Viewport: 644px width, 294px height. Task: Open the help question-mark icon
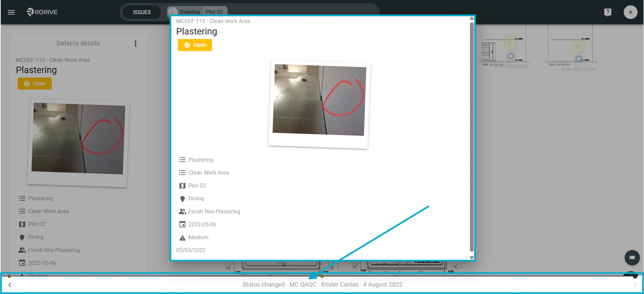pos(608,13)
